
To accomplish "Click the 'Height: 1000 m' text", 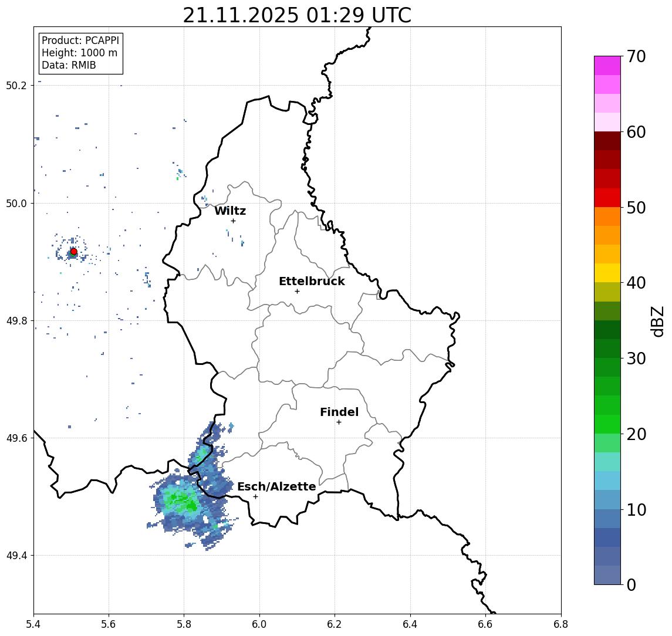I will (79, 53).
